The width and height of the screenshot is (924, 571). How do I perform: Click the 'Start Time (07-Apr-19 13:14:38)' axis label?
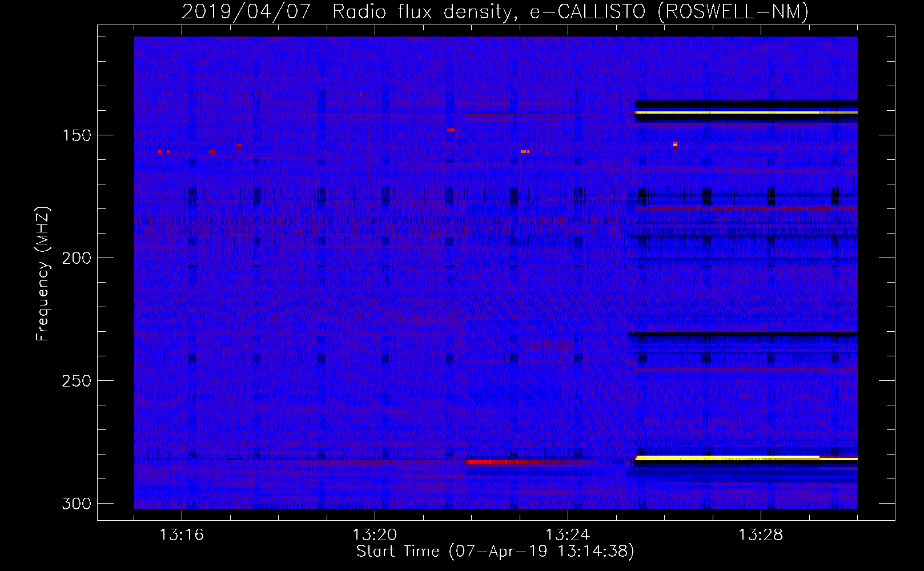[x=495, y=552]
